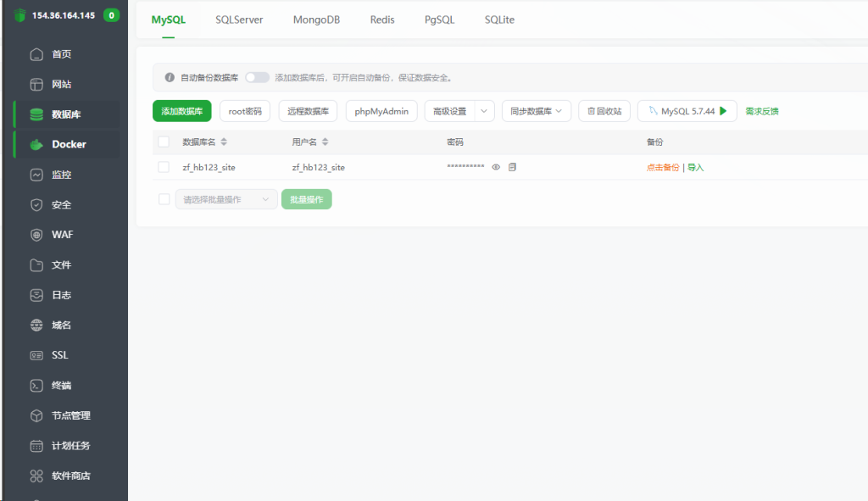
Task: Open the WAF globe icon
Action: pos(36,235)
